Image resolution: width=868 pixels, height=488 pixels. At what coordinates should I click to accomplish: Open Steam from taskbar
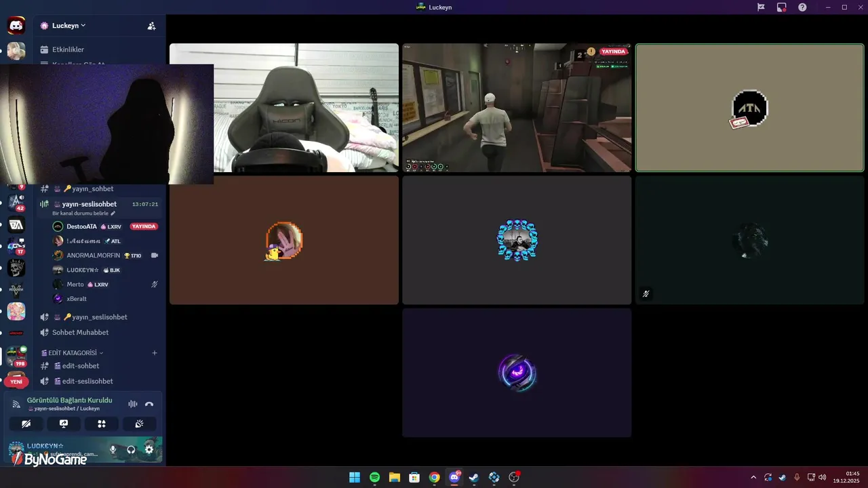click(474, 477)
